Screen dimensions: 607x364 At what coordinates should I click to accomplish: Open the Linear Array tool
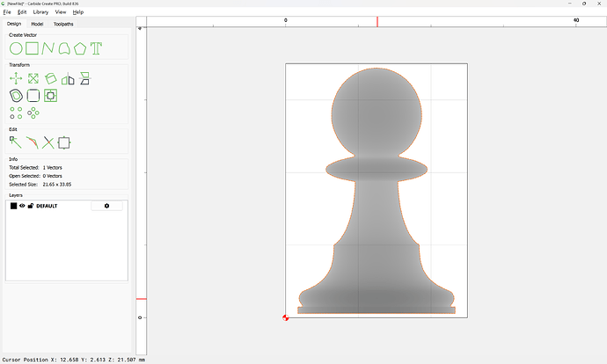click(16, 112)
